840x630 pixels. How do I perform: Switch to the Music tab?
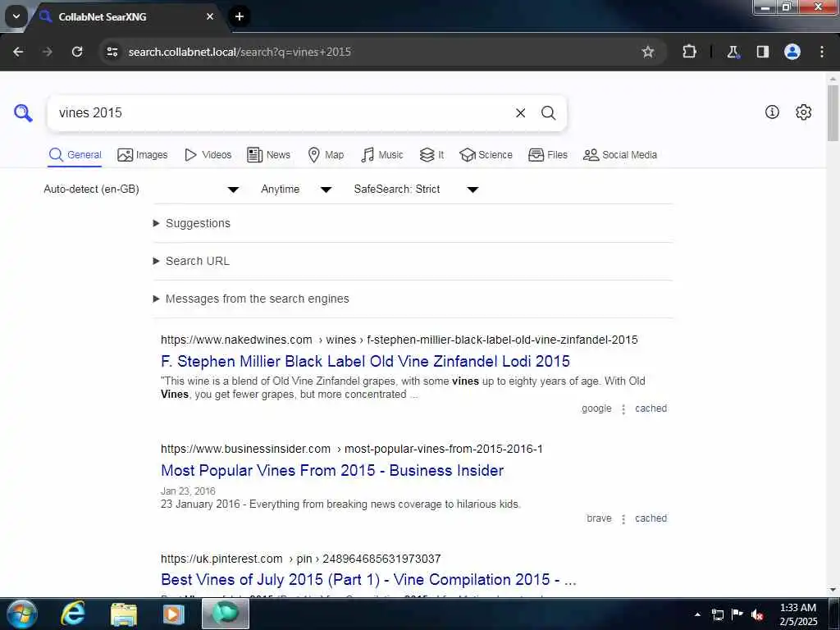[382, 155]
